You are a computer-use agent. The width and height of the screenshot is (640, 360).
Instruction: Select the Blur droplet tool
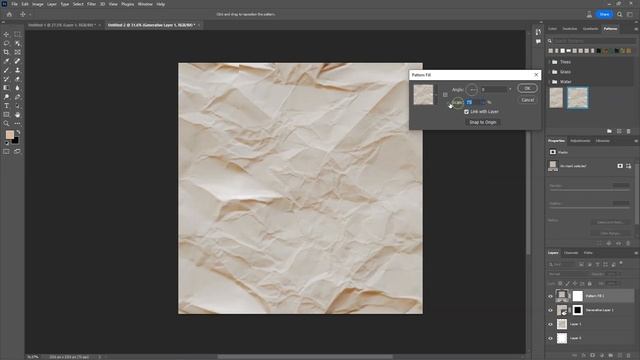[18, 88]
